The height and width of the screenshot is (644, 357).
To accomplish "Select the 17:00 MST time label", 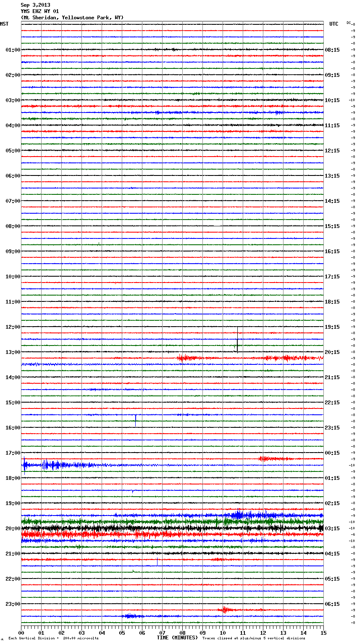I will 13,453.
